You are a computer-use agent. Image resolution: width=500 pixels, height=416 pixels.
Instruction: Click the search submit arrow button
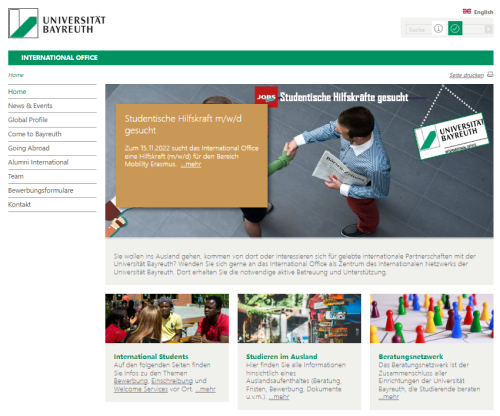489,29
